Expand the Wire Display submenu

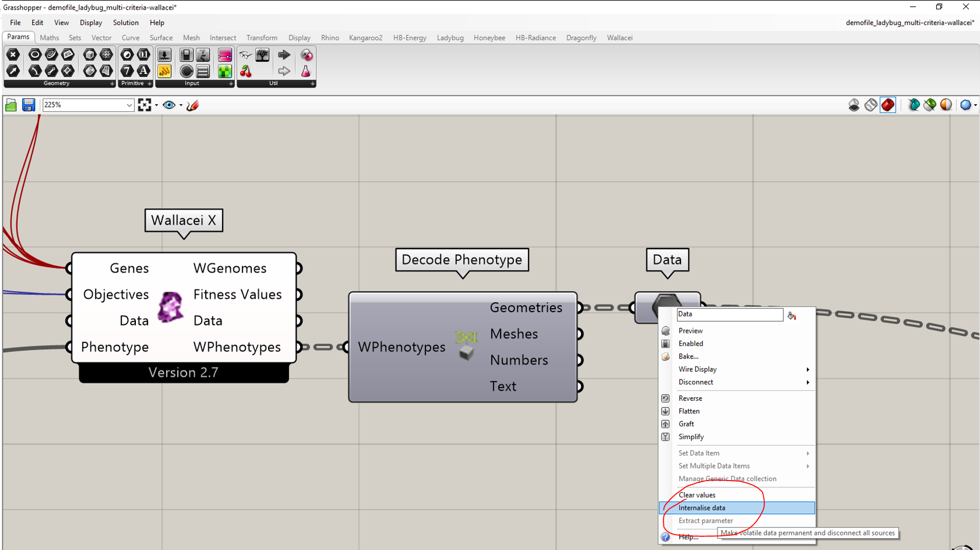(x=697, y=369)
